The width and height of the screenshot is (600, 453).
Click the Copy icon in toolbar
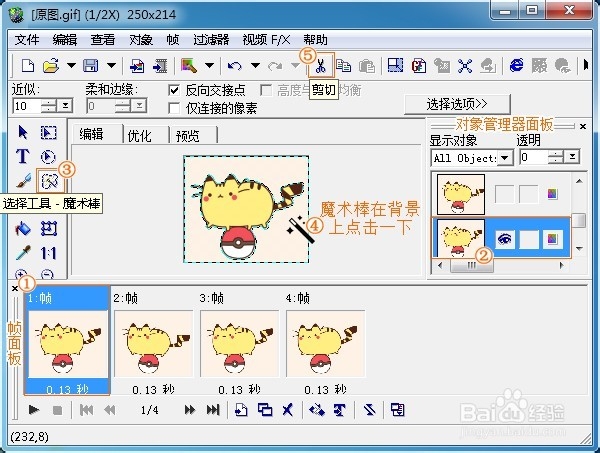(343, 66)
